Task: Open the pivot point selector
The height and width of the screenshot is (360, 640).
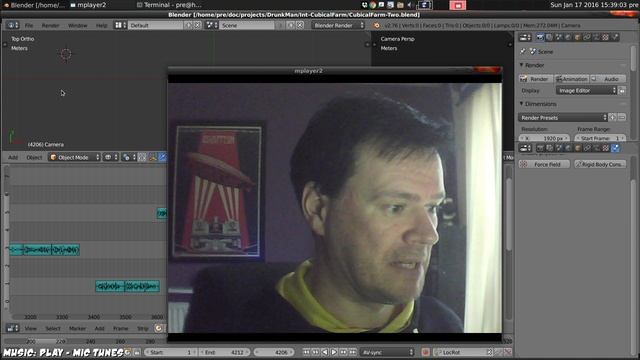Action: (x=128, y=158)
